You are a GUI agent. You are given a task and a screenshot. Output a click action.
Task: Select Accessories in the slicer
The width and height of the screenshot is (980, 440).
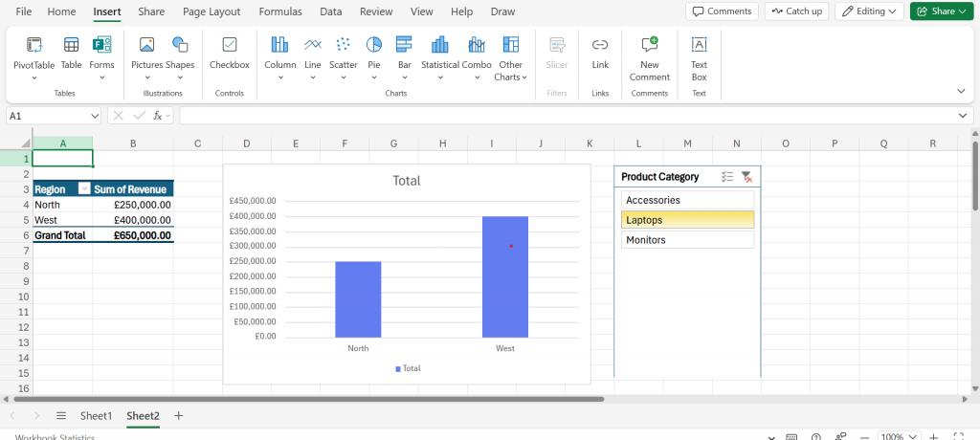(x=687, y=200)
